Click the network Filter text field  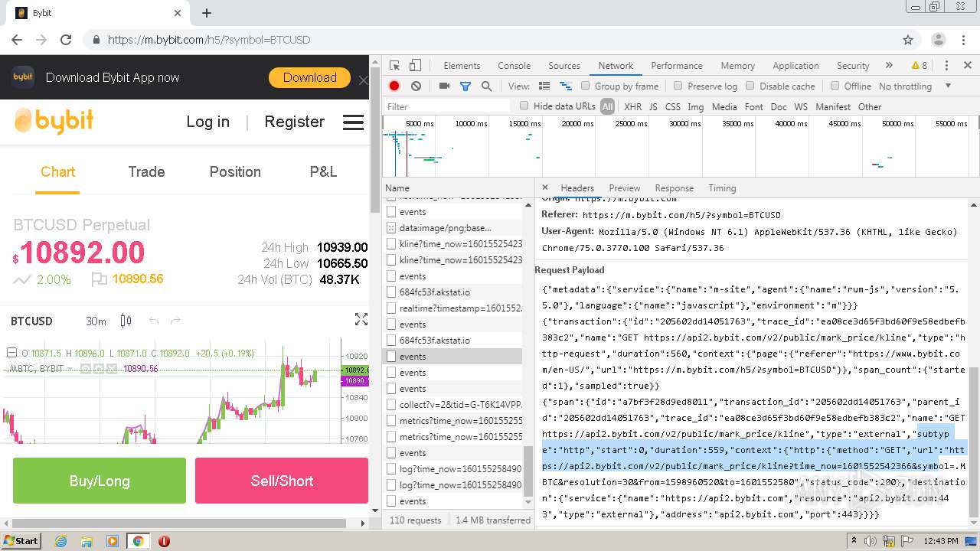pyautogui.click(x=447, y=106)
